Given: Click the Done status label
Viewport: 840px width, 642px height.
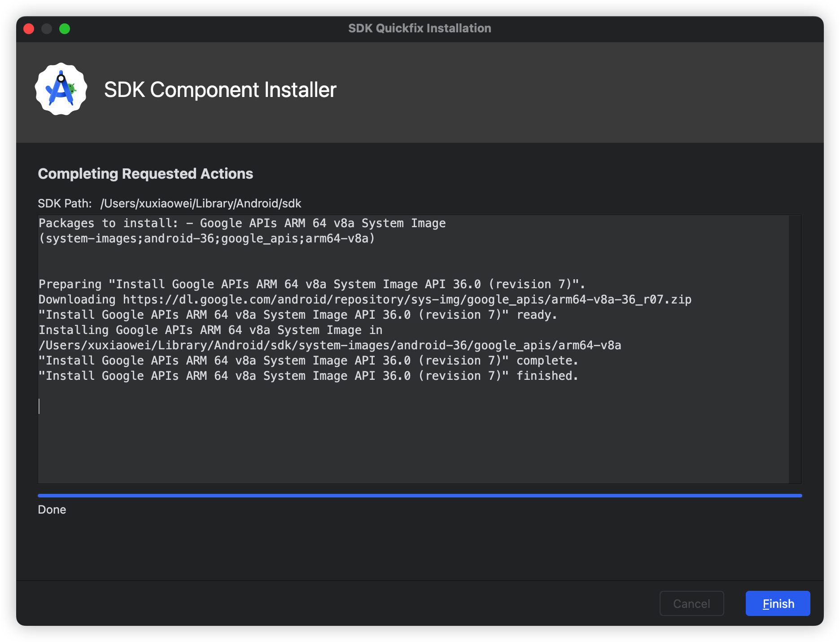Looking at the screenshot, I should [x=52, y=510].
